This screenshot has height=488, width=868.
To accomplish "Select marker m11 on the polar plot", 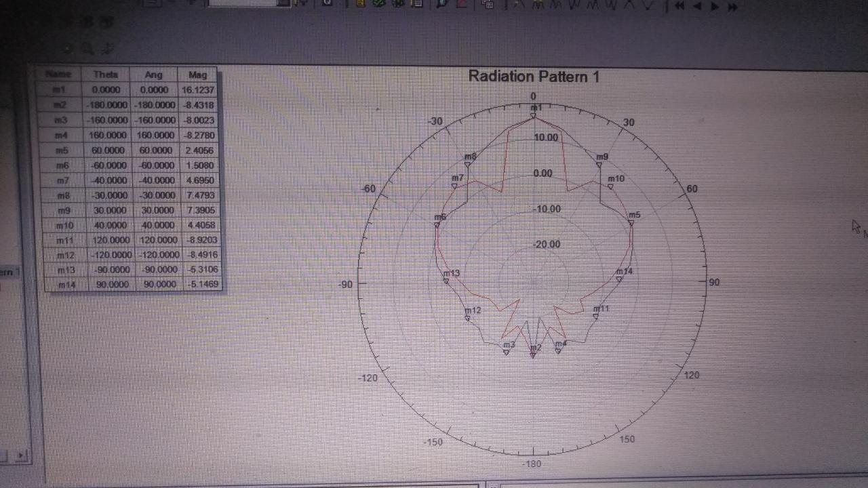I will [599, 312].
